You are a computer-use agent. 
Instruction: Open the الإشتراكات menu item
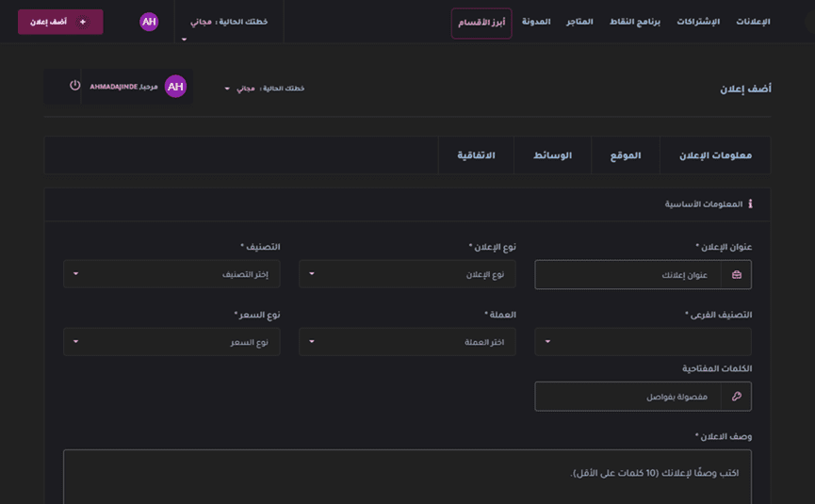point(698,22)
